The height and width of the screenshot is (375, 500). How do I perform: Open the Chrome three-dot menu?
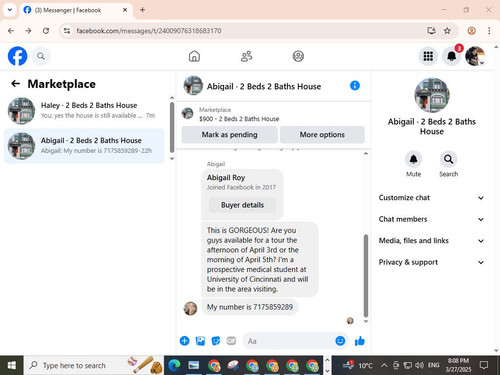489,31
